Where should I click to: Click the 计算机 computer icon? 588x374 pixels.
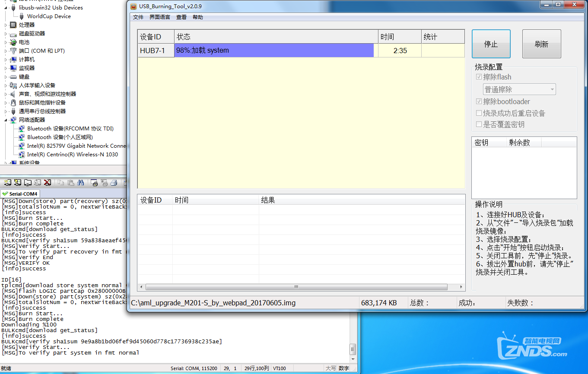click(x=13, y=59)
